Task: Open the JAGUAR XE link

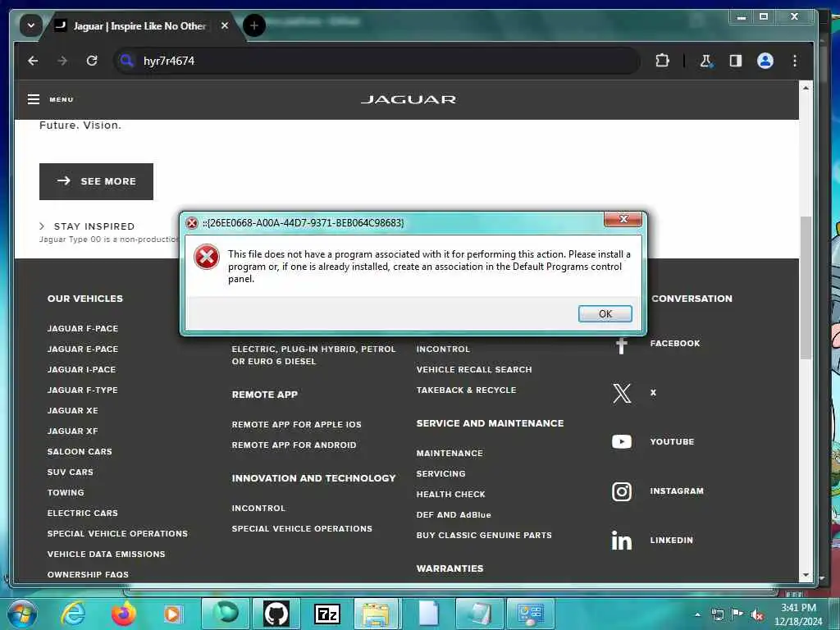Action: [72, 410]
